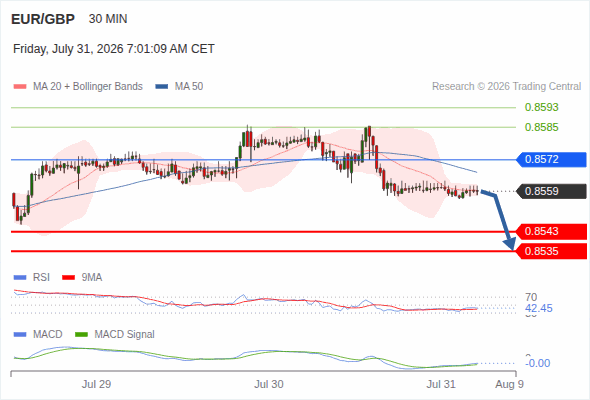The image size is (590, 400).
Task: Click the 0.8585 resistance level label
Action: pyautogui.click(x=541, y=127)
